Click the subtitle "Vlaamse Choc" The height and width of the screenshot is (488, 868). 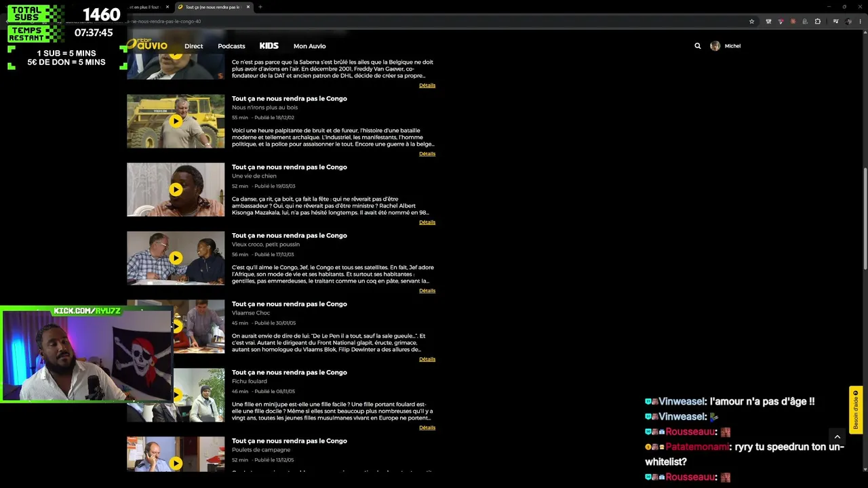coord(251,313)
